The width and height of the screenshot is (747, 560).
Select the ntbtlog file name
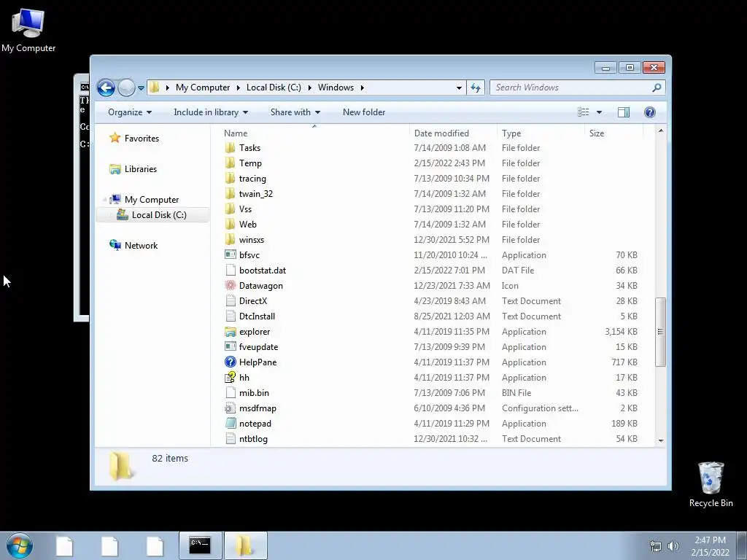coord(253,438)
